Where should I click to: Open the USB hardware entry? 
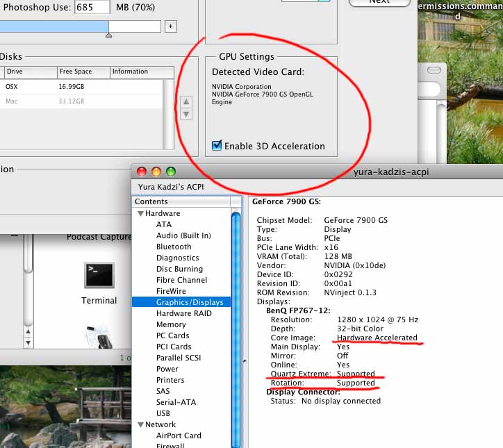coord(163,413)
